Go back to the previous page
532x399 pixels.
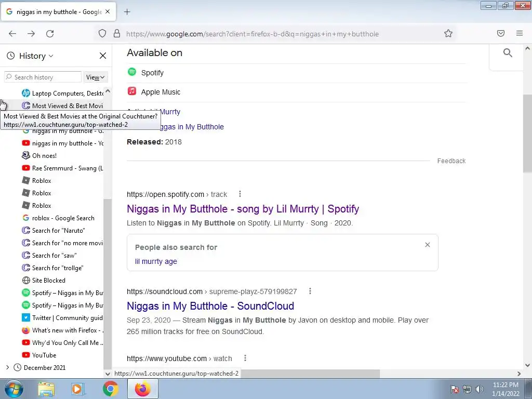pos(12,34)
